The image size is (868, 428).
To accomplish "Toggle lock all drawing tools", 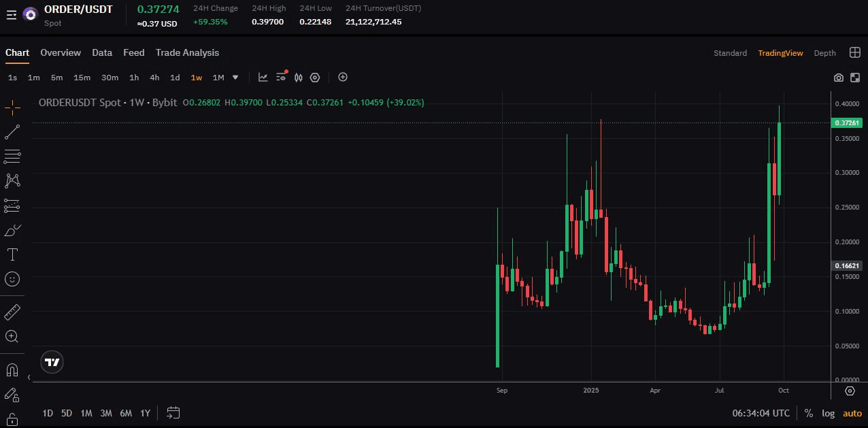I will (x=12, y=418).
